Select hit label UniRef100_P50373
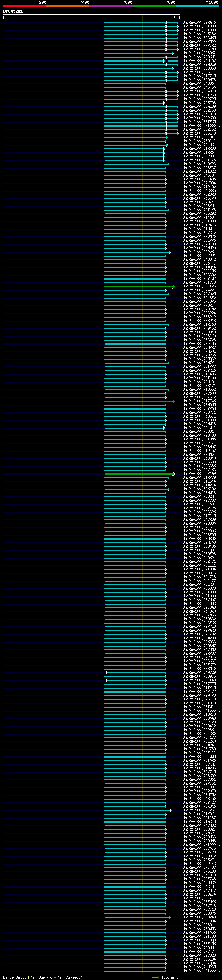Viewport: 222px width, 980px height. point(199,589)
